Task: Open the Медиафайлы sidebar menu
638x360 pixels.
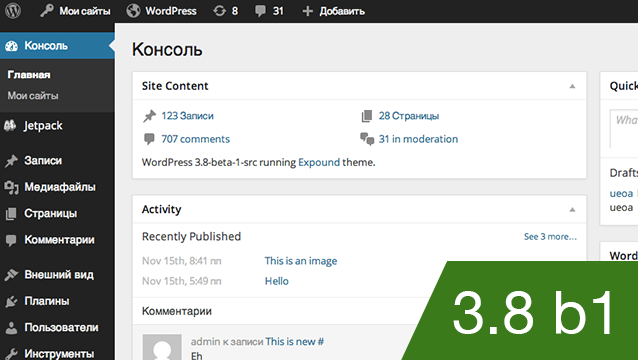Action: coord(60,187)
